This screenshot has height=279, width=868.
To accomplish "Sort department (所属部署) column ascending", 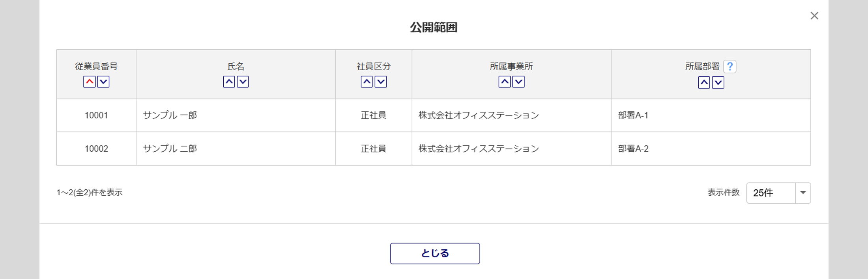I will pos(704,83).
